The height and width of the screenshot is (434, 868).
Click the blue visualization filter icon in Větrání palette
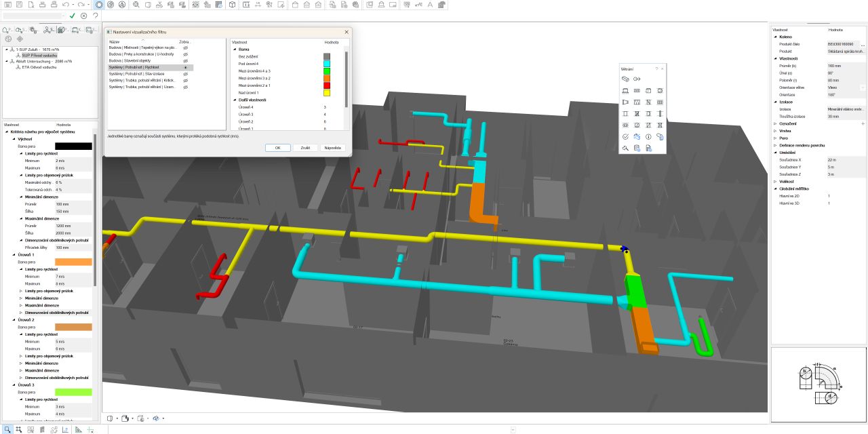637,136
